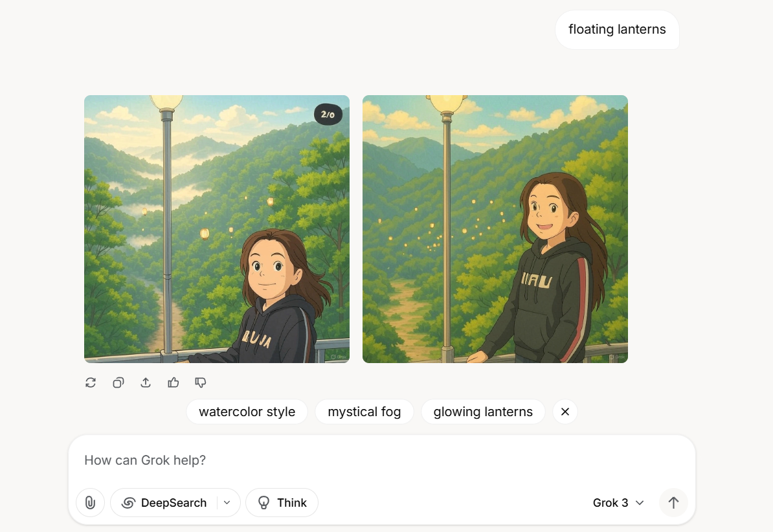Give the response a thumbs down
This screenshot has height=532, width=773.
[x=201, y=382]
